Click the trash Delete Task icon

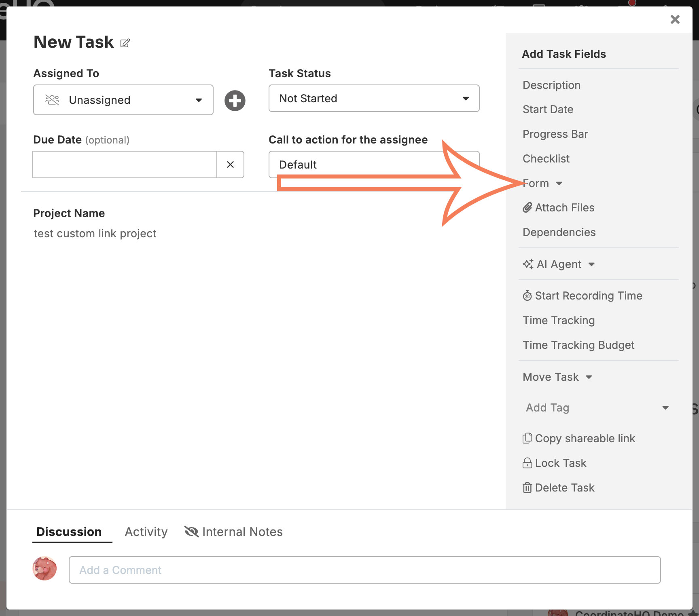pos(527,488)
